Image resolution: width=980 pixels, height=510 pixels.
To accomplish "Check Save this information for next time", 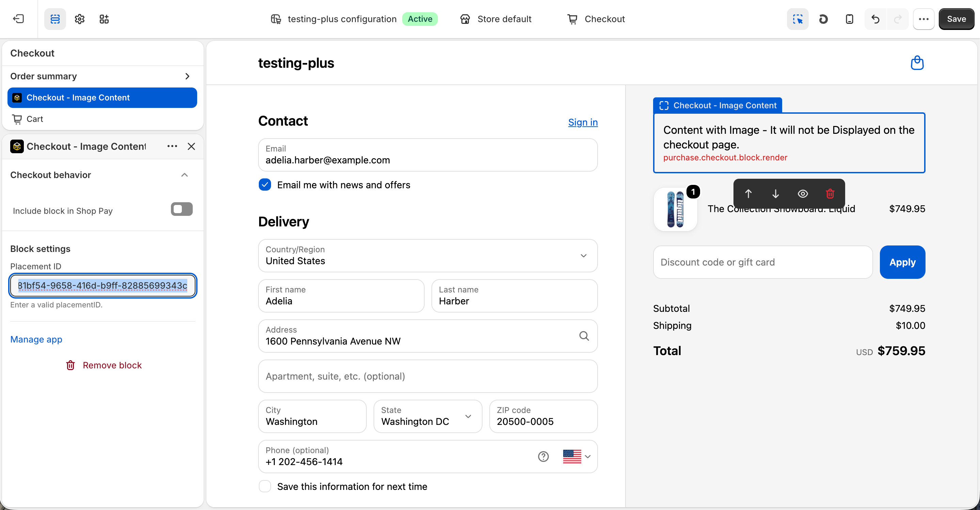I will coord(265,486).
